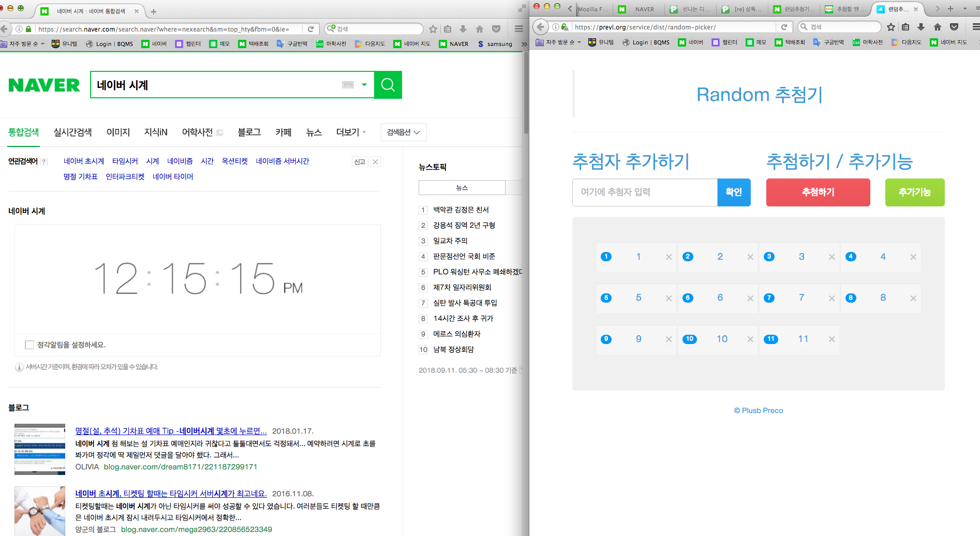980x536 pixels.
Task: Open the hamburger menu in left browser window
Action: tap(518, 29)
